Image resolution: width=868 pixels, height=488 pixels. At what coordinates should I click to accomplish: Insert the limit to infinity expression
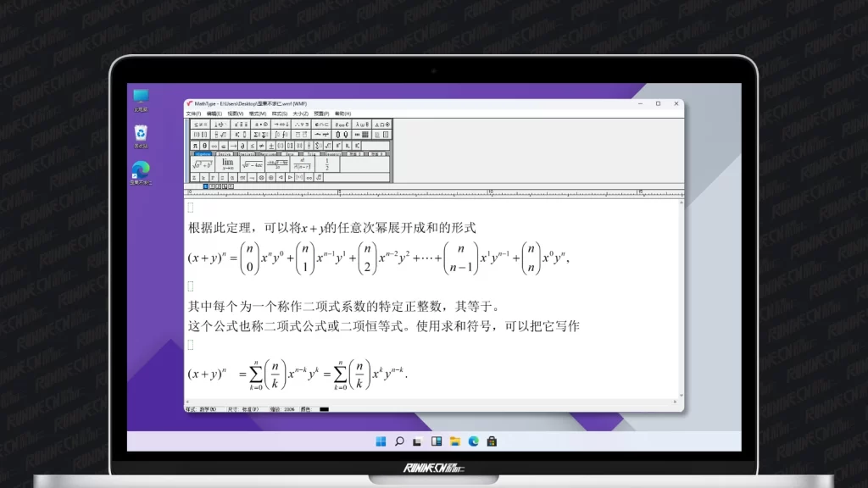pos(228,164)
